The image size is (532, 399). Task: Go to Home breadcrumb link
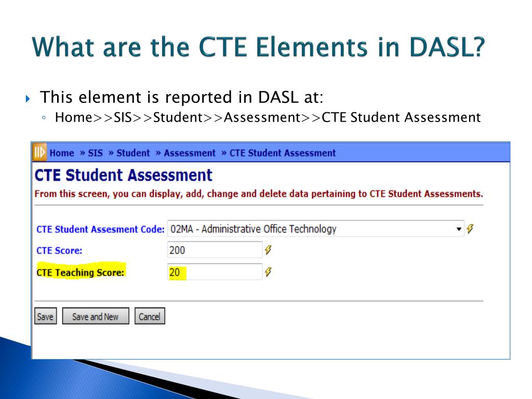[x=62, y=153]
